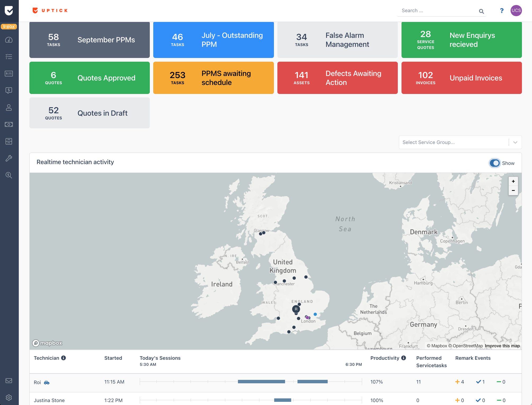Click the blue checkmark icon in Roi row
This screenshot has height=405, width=532.
(479, 382)
